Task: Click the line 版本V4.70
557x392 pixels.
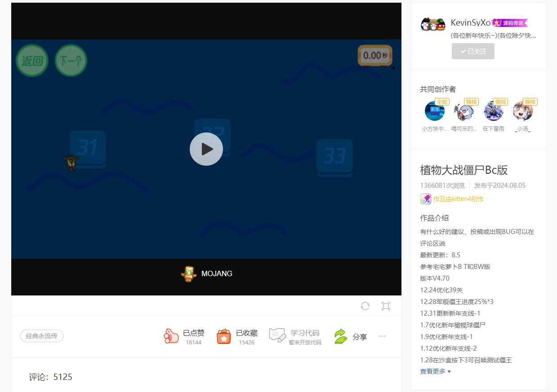Action: click(435, 278)
